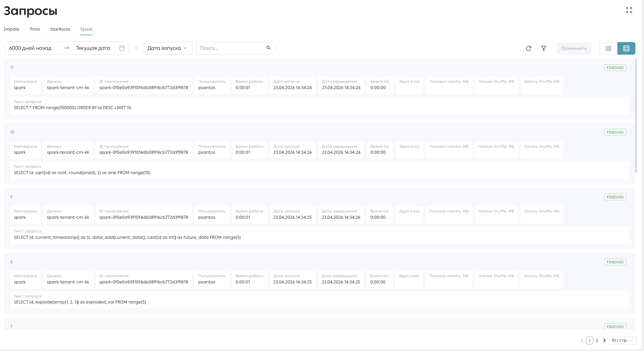Image resolution: width=644 pixels, height=351 pixels.
Task: Click the 'Применить' button
Action: point(574,48)
